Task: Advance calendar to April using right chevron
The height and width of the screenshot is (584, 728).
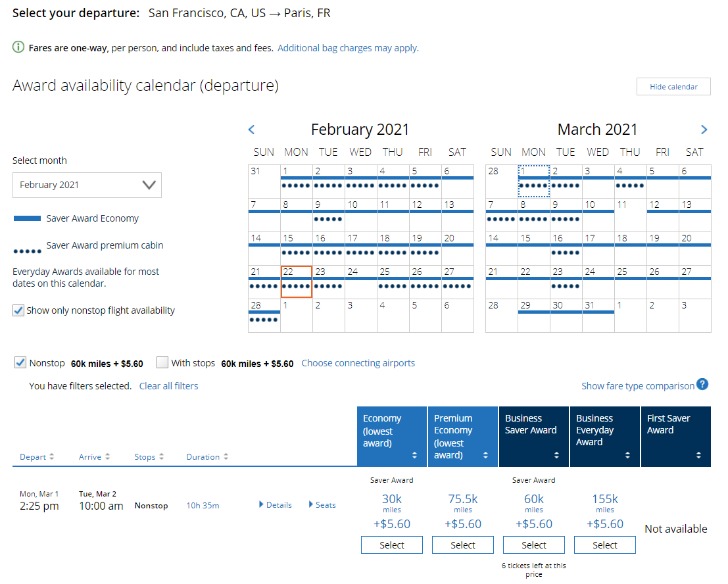Action: [704, 130]
